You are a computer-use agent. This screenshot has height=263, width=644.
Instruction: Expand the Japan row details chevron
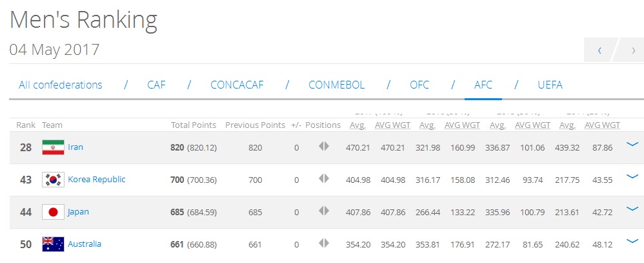click(632, 209)
